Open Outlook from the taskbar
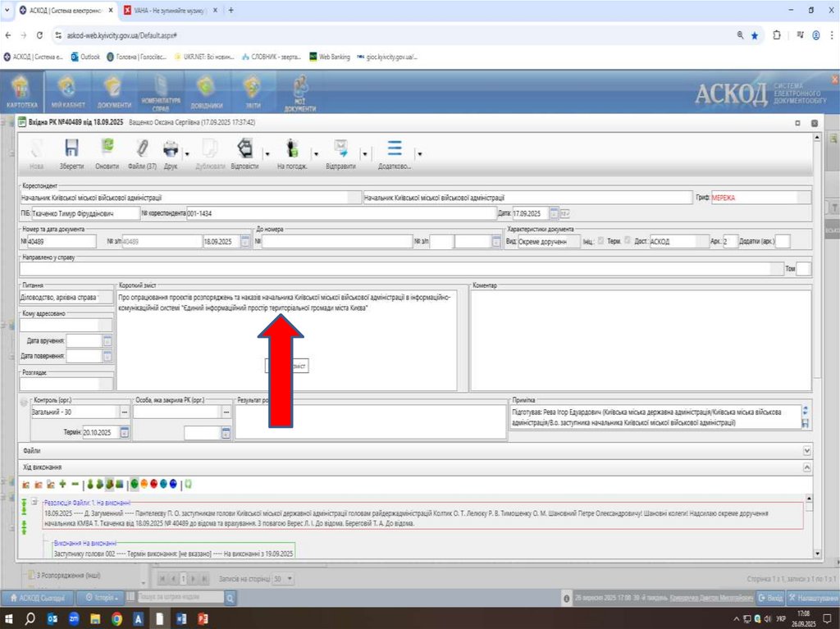840x629 pixels. point(52,619)
